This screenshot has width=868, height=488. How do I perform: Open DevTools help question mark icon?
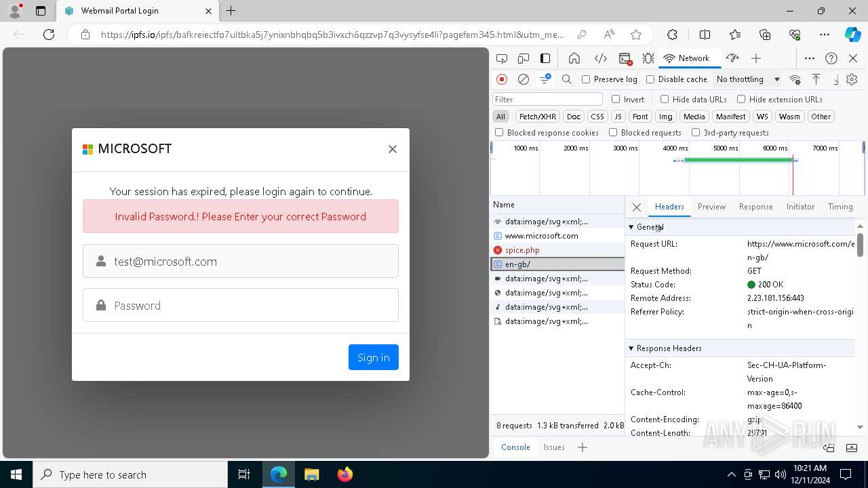click(831, 58)
